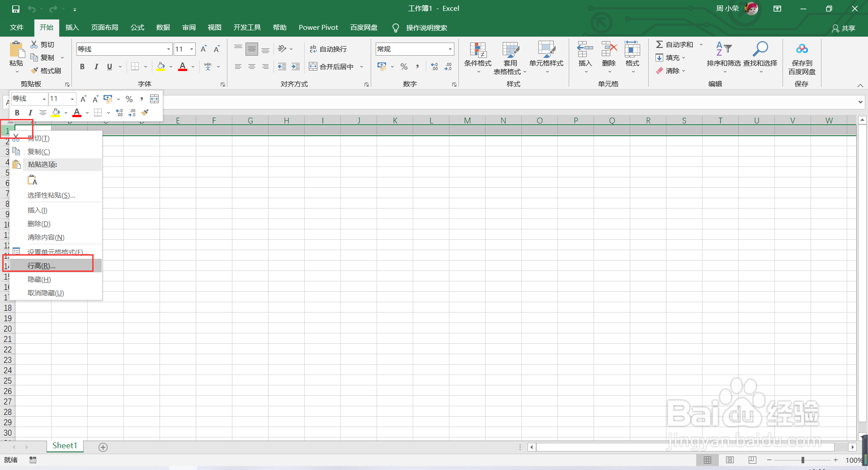Open the Formulas (公式) ribbon tab

[137, 28]
